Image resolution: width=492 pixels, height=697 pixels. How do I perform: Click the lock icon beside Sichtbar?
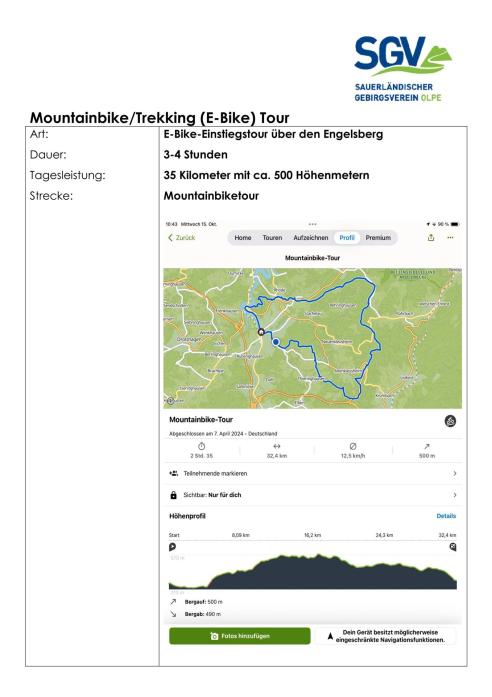pyautogui.click(x=173, y=495)
